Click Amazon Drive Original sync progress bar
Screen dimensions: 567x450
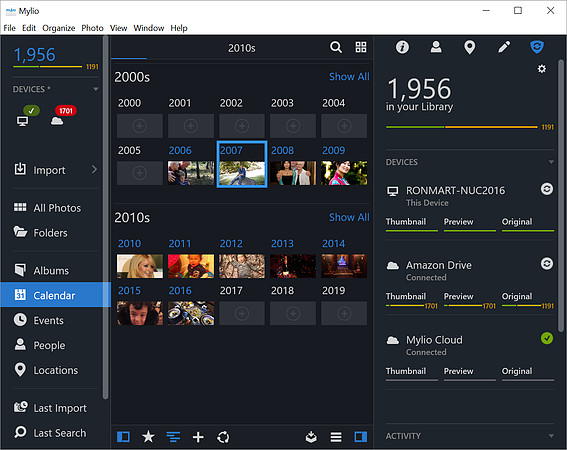[x=528, y=306]
